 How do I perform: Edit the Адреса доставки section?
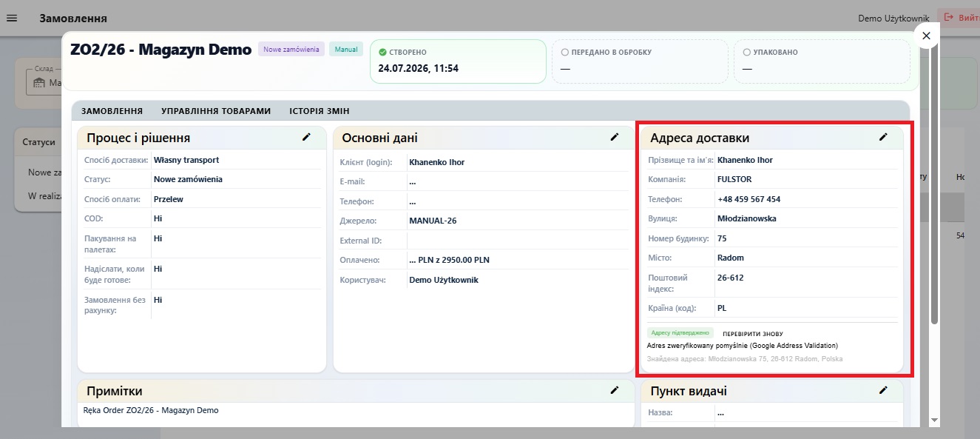882,137
